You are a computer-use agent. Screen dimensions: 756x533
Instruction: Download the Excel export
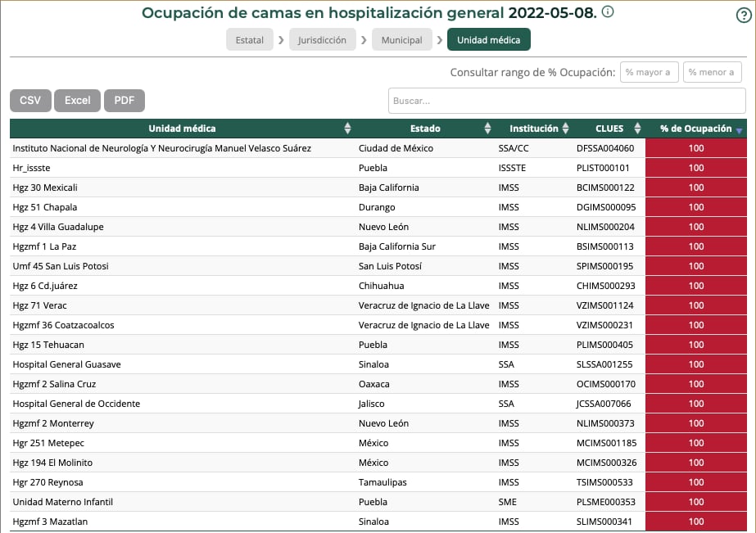click(78, 100)
